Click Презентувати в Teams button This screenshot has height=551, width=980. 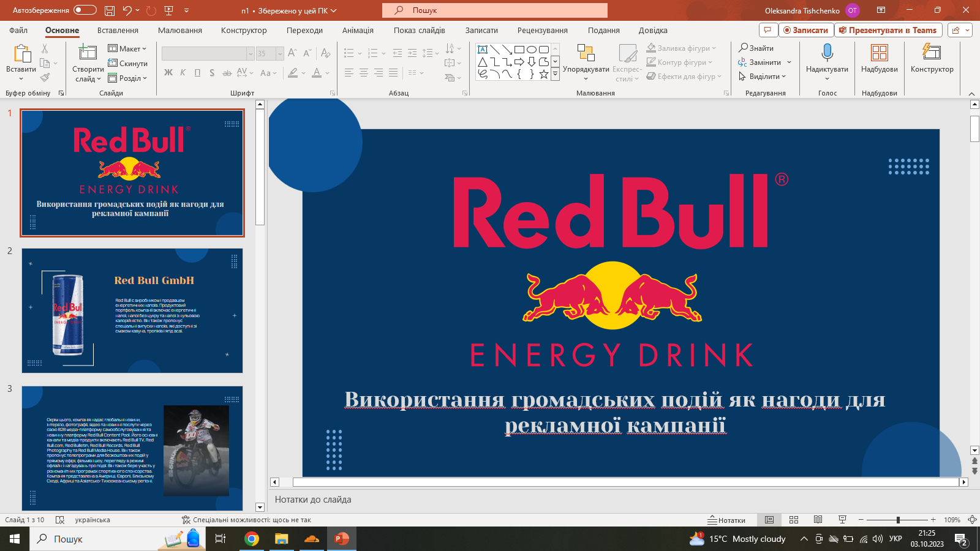(888, 30)
